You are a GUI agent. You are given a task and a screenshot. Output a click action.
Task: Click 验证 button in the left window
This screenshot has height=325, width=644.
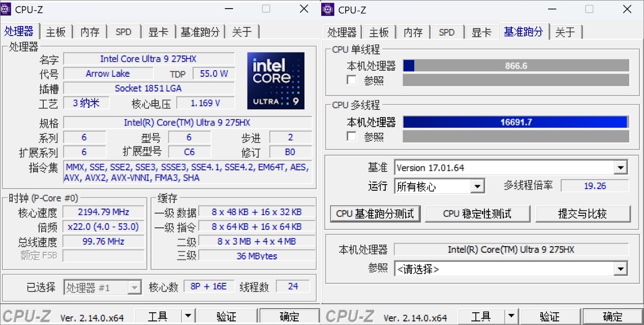(x=226, y=317)
